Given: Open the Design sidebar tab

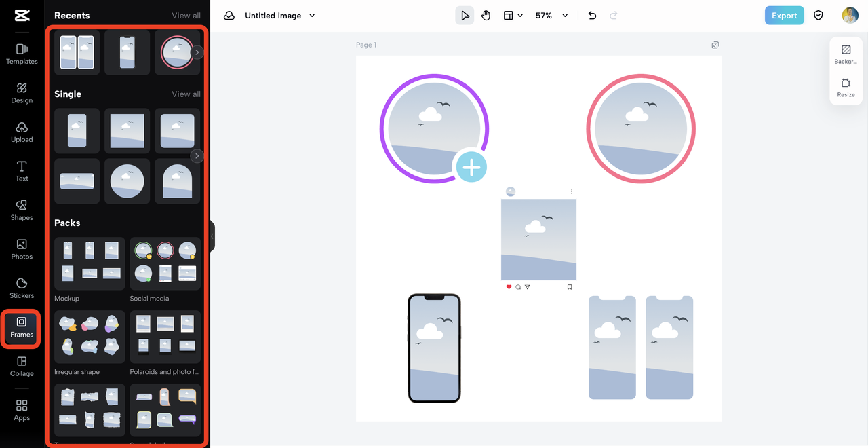Looking at the screenshot, I should (22, 93).
